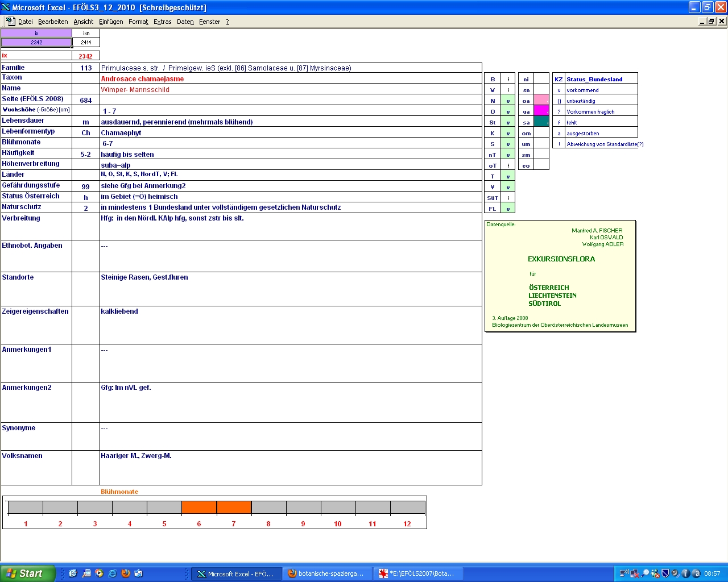The height and width of the screenshot is (582, 728).
Task: Switch to E:\EFÖLS2007 taskbar button
Action: point(417,574)
